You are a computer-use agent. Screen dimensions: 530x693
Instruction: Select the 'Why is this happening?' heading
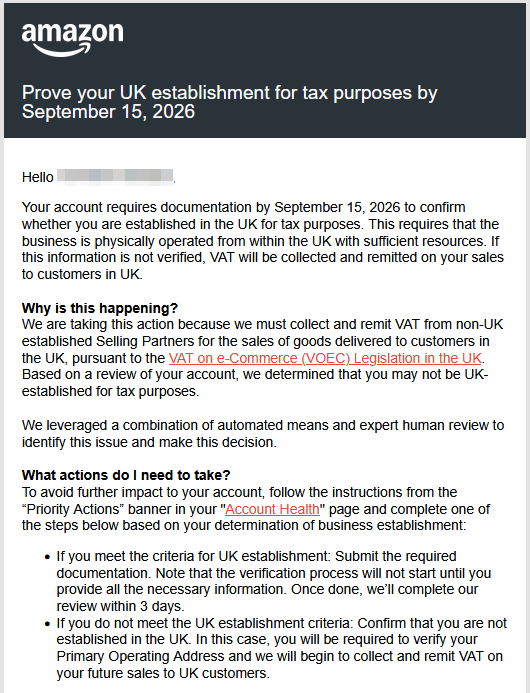[x=100, y=308]
